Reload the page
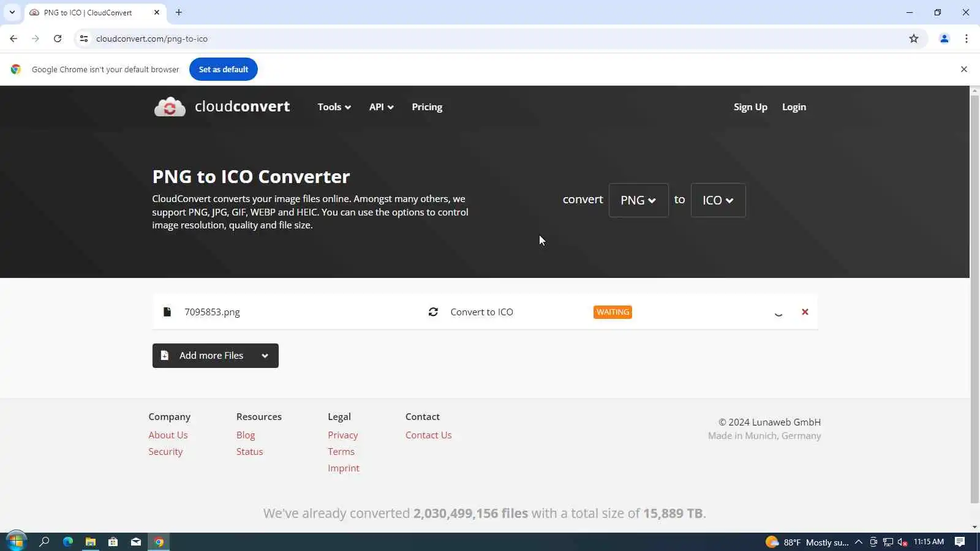Screen dimensions: 980x551 [58, 39]
